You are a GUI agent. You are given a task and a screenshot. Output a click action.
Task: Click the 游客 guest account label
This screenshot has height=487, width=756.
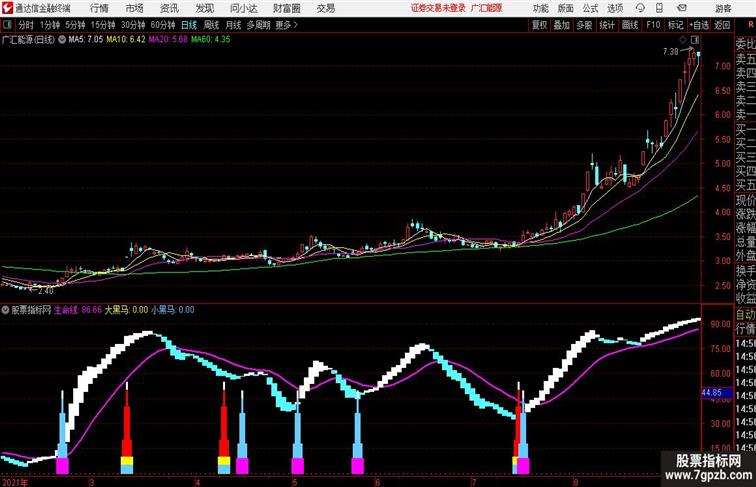723,8
